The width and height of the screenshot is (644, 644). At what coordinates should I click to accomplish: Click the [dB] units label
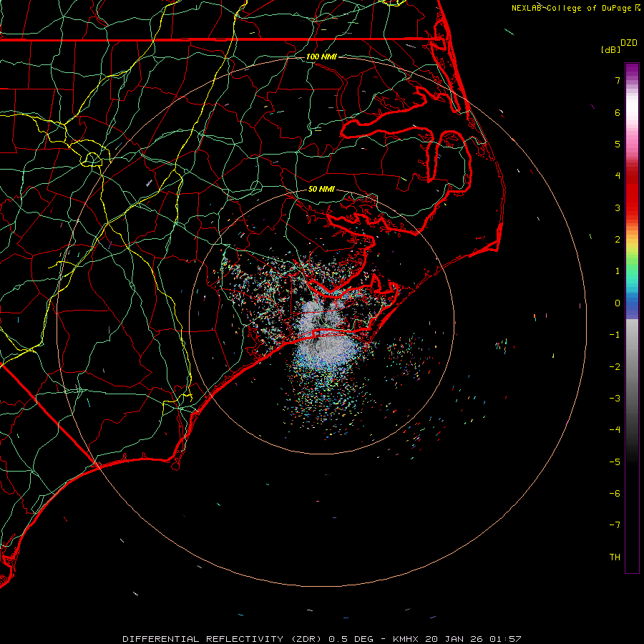point(610,49)
